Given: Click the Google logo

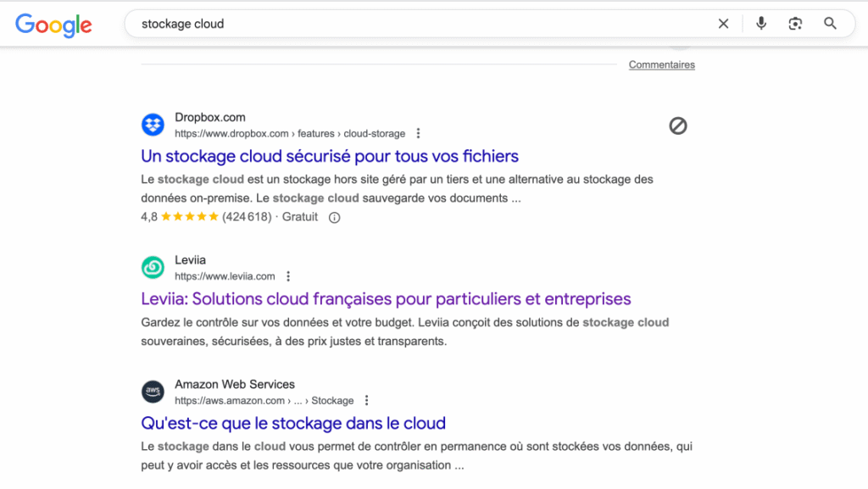Looking at the screenshot, I should (x=53, y=25).
